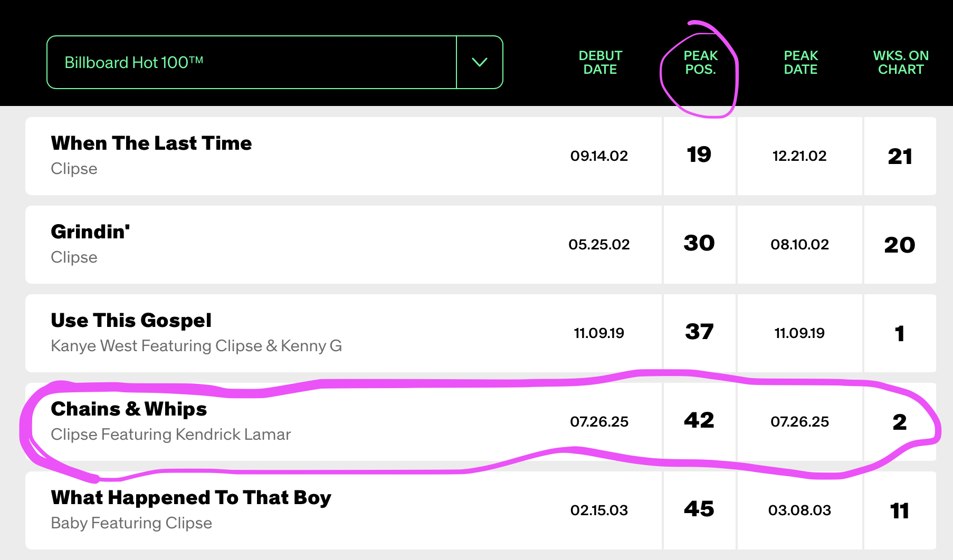The image size is (953, 560).
Task: Select the Chains & Whips song title
Action: click(129, 409)
